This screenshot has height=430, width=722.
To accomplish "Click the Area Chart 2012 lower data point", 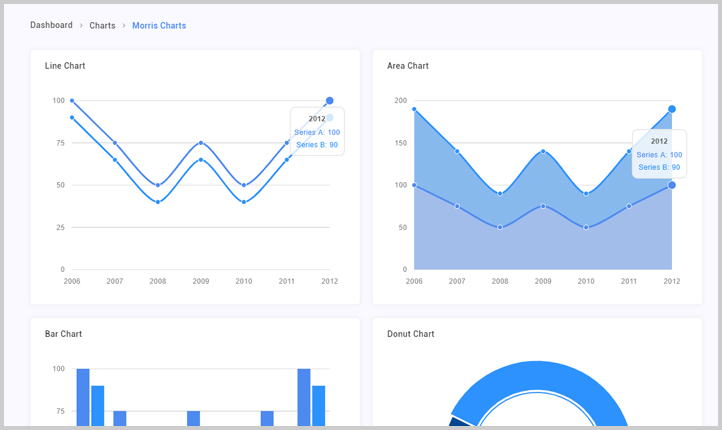I will click(672, 185).
